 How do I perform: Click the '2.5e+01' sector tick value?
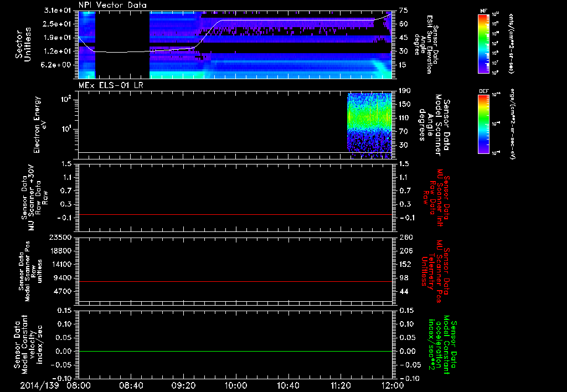(58, 24)
